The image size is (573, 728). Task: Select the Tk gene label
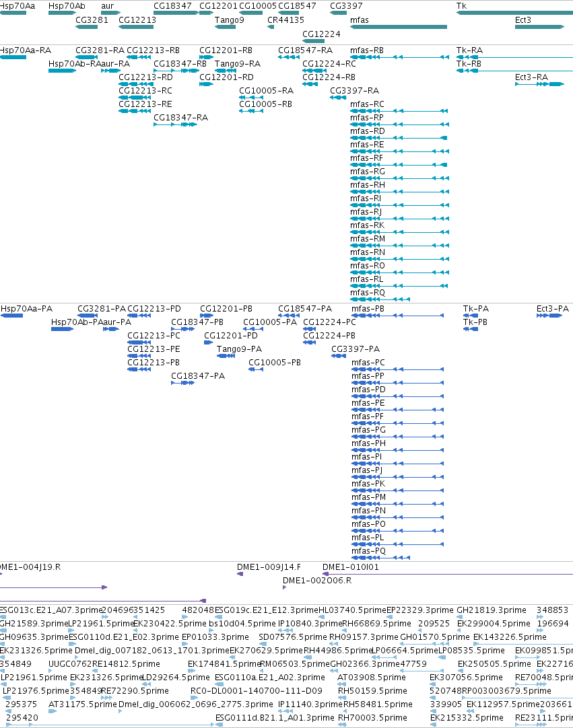coord(461,6)
